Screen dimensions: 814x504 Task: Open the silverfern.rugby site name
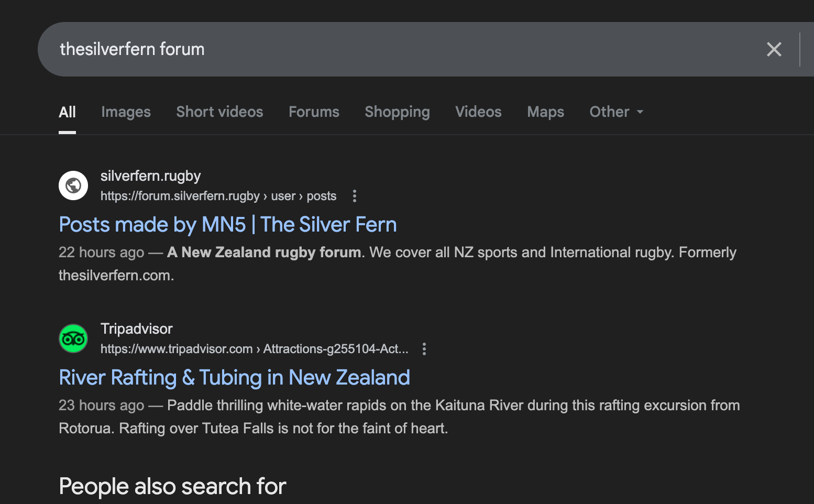pyautogui.click(x=150, y=176)
